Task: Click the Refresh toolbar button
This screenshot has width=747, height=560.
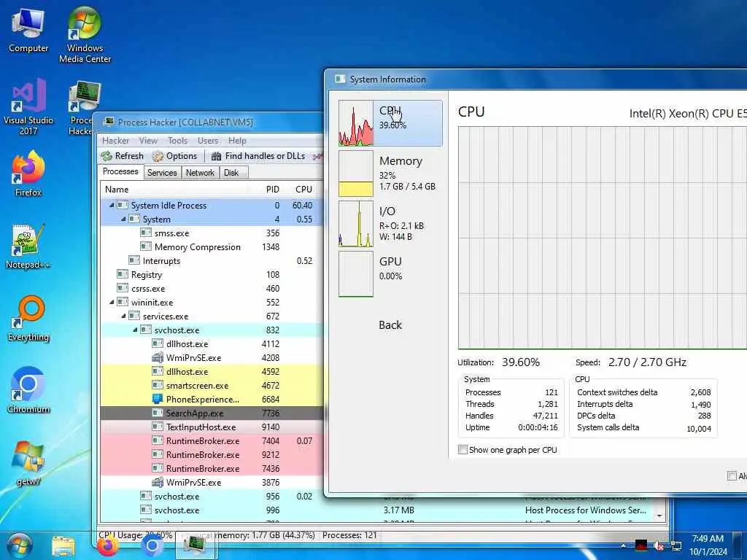Action: (x=123, y=156)
